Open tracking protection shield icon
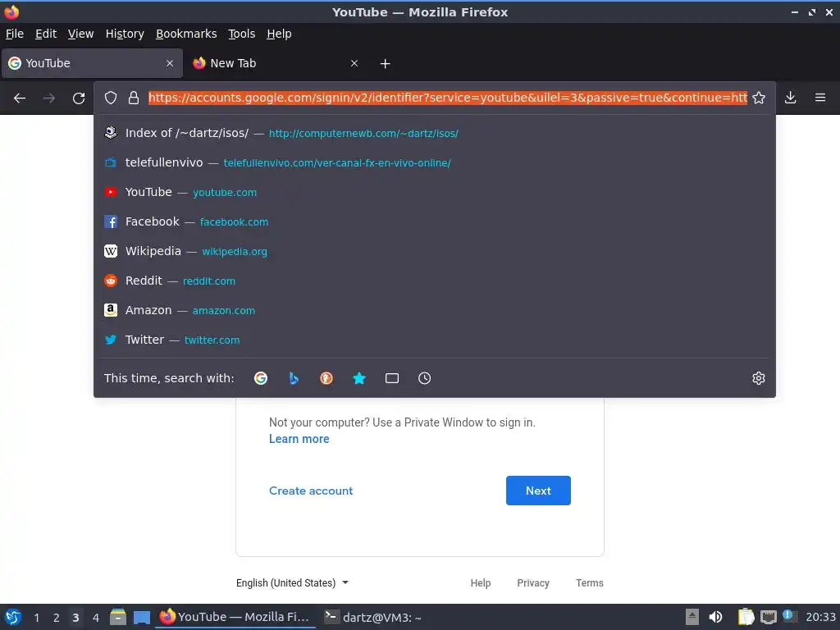This screenshot has height=630, width=840. [x=111, y=98]
